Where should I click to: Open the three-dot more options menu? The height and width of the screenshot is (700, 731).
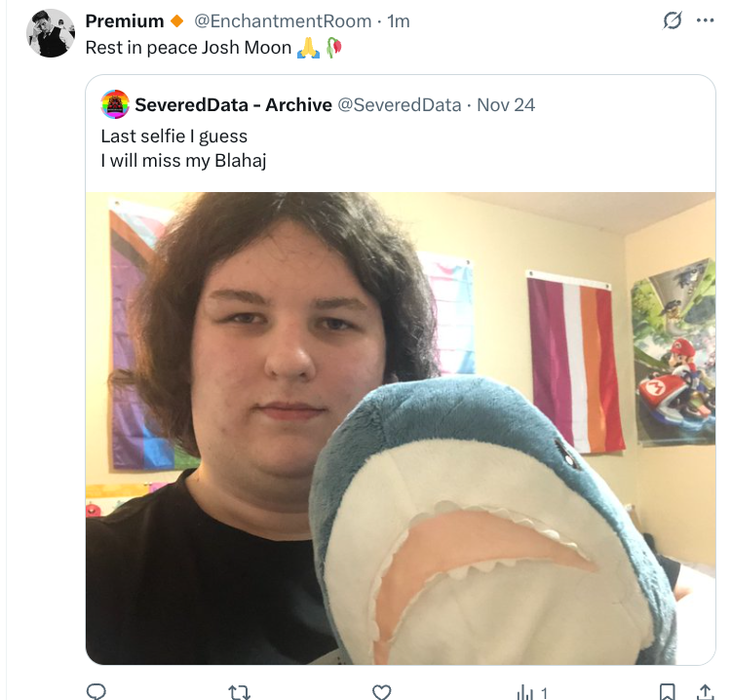705,20
